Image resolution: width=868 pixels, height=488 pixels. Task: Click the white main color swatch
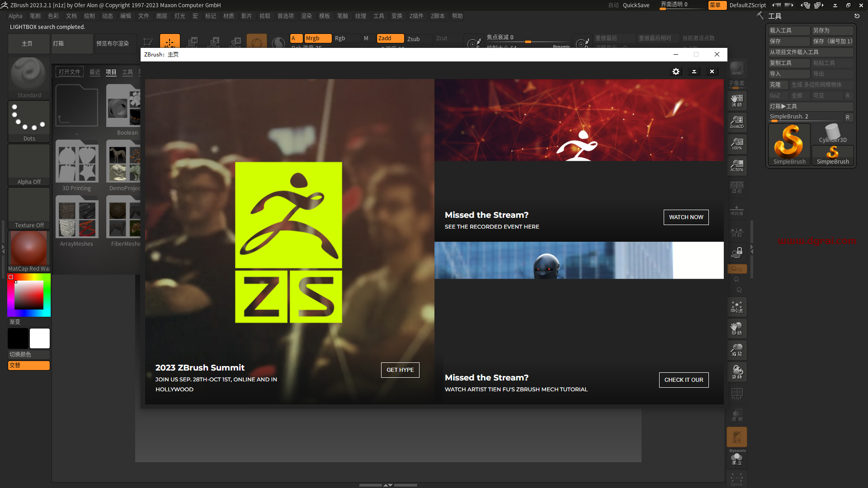point(40,338)
